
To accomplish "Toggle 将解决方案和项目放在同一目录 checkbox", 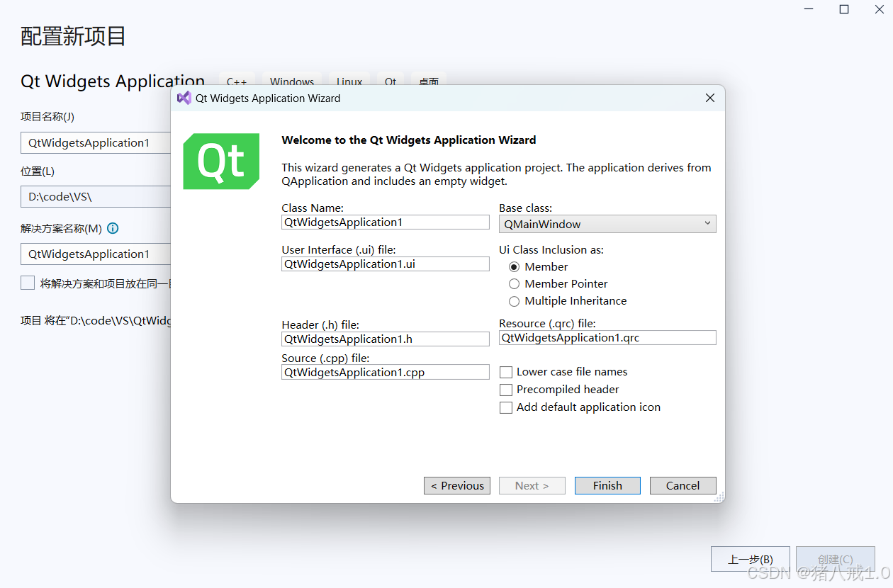I will coord(28,283).
